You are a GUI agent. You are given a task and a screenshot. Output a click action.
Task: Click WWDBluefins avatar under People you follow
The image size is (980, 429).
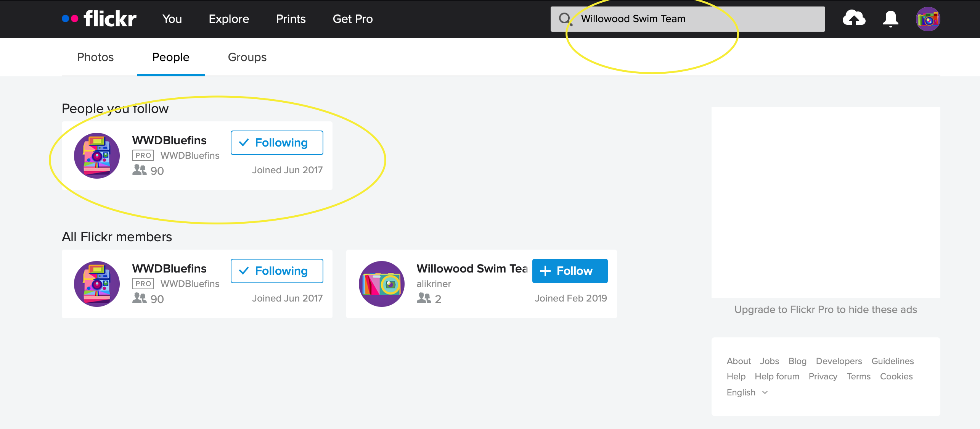coord(97,156)
